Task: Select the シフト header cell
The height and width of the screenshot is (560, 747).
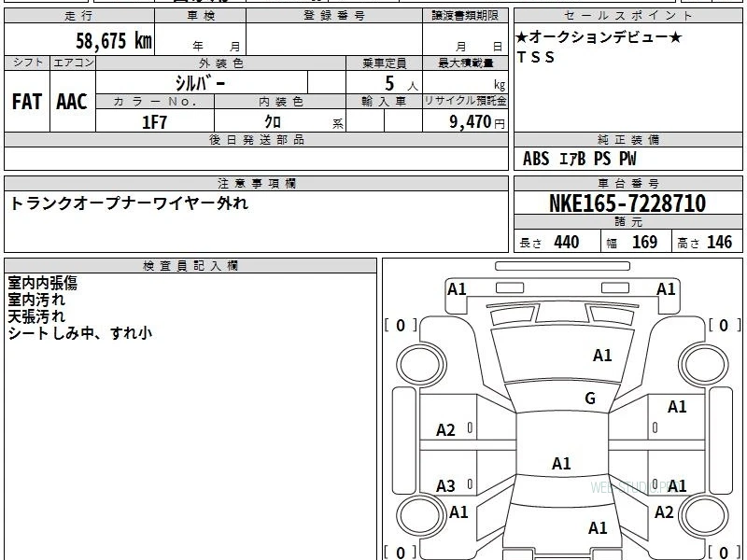Action: click(x=27, y=63)
